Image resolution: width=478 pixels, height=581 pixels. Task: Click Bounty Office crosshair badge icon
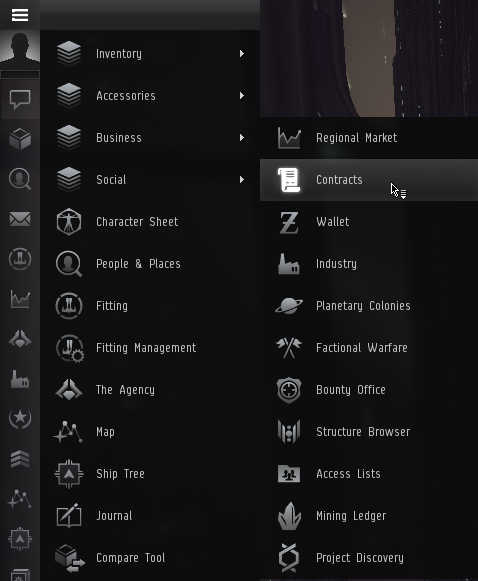pyautogui.click(x=289, y=390)
